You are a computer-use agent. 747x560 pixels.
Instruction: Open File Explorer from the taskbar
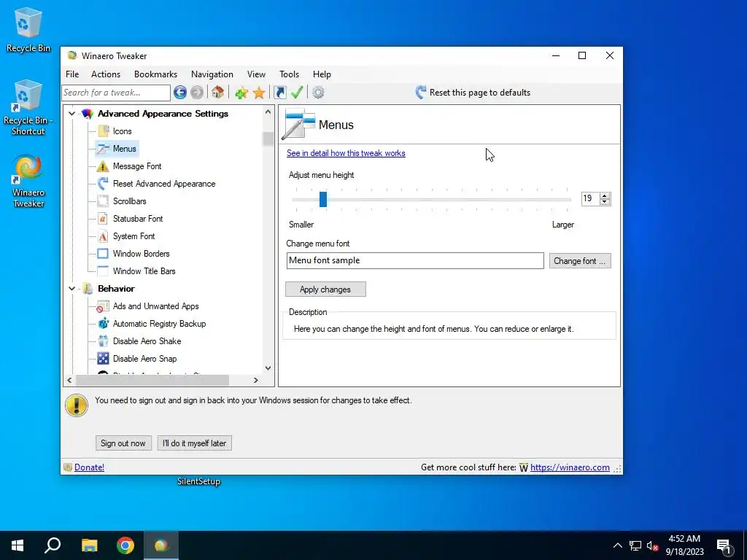(x=89, y=545)
